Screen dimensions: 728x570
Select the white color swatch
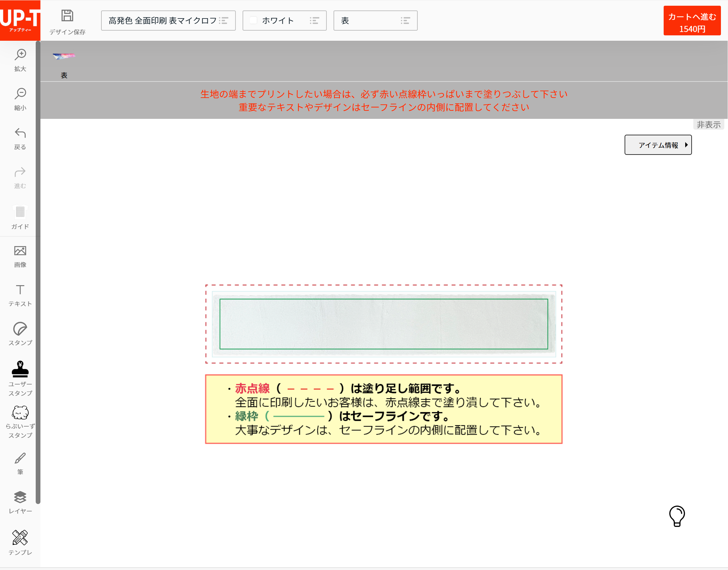tap(253, 21)
